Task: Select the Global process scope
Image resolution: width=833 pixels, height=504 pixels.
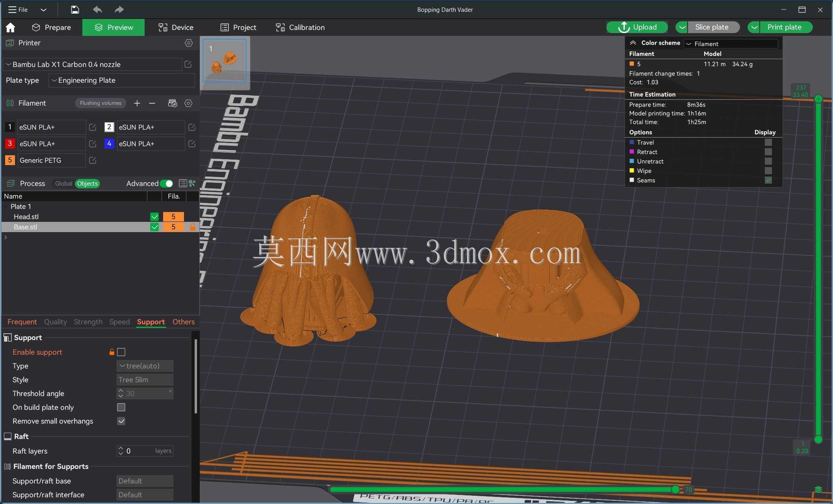Action: click(63, 184)
